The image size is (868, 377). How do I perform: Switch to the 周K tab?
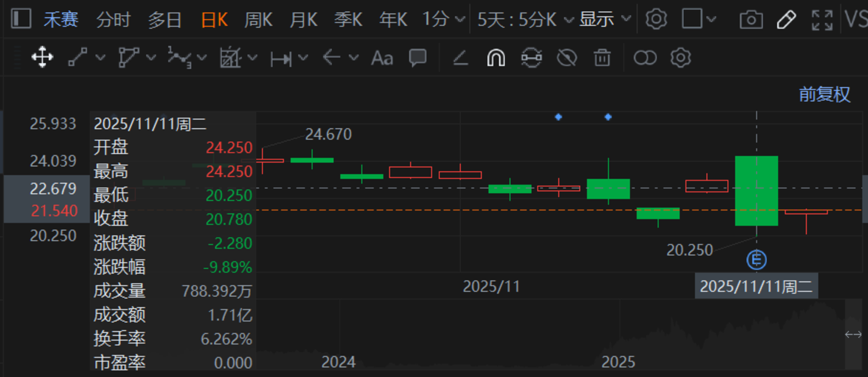[x=257, y=20]
